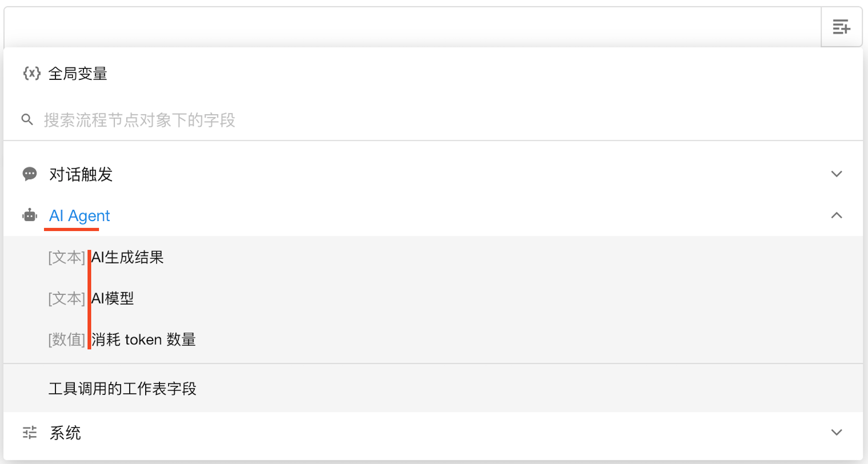This screenshot has width=868, height=464.
Task: Click the empty top input field
Action: (x=412, y=27)
